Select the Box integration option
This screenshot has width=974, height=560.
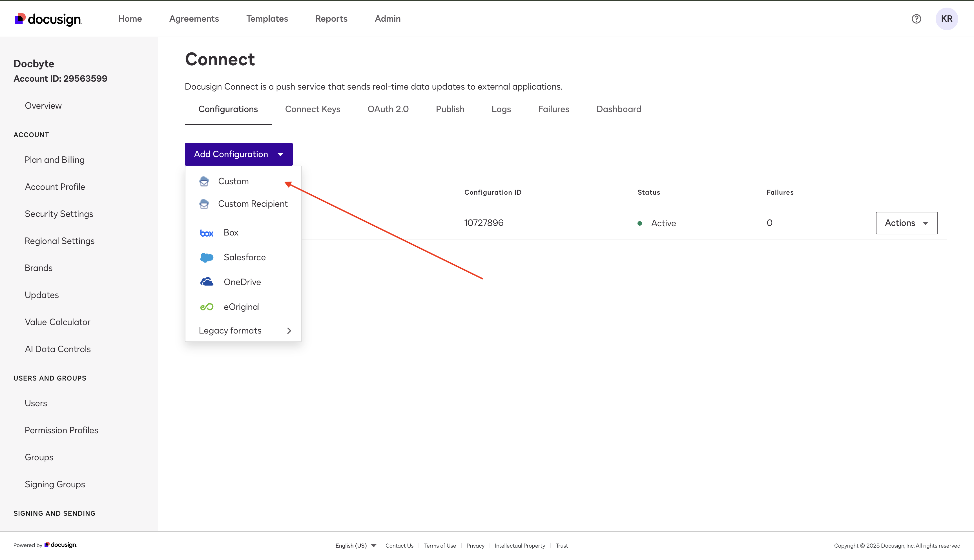(231, 232)
